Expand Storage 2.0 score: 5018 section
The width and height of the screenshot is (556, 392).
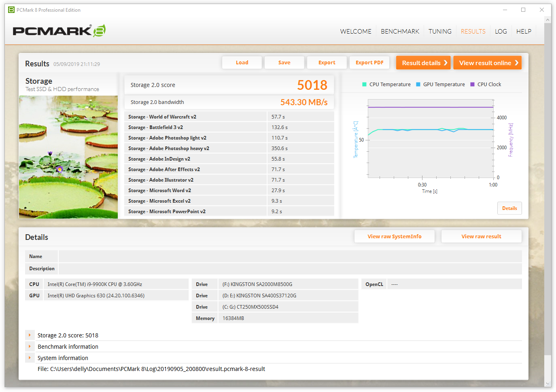click(30, 335)
